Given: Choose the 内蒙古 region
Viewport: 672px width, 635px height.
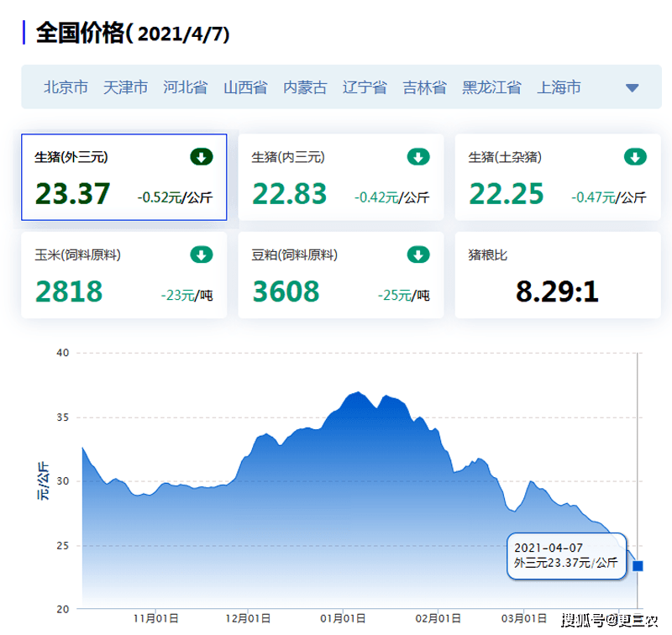Looking at the screenshot, I should (x=305, y=87).
